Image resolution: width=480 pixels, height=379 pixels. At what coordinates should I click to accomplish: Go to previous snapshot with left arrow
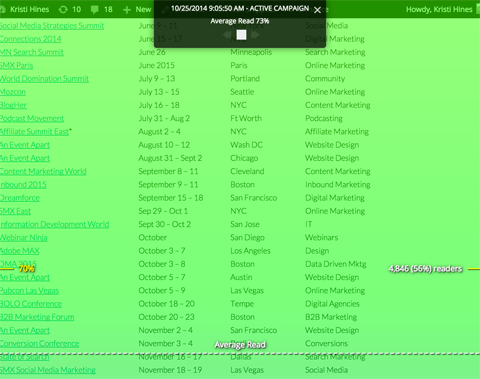(227, 35)
